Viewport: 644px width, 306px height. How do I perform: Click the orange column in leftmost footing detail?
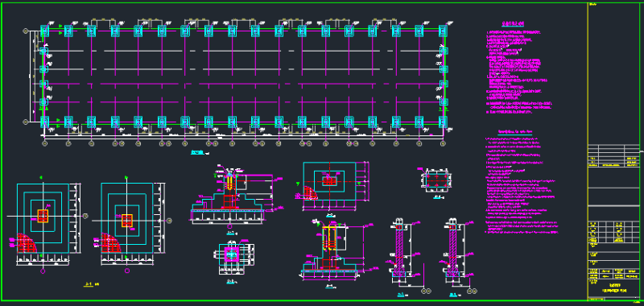click(43, 216)
